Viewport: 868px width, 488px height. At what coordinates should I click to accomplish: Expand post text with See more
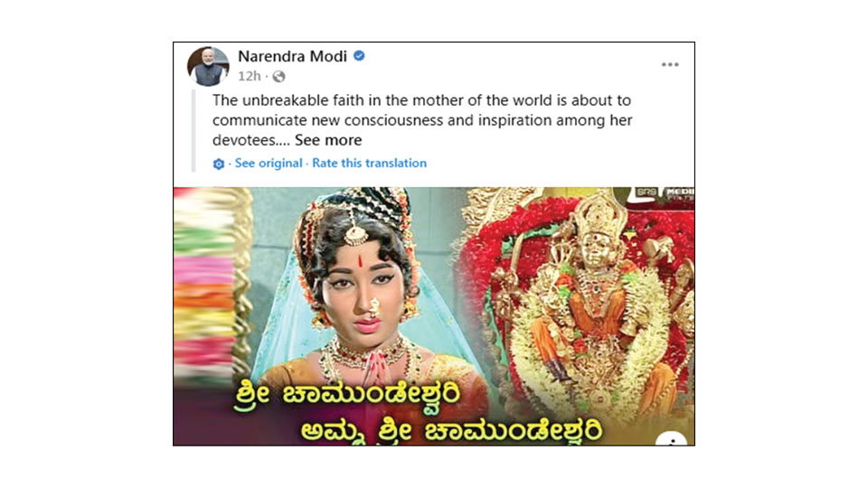(328, 140)
